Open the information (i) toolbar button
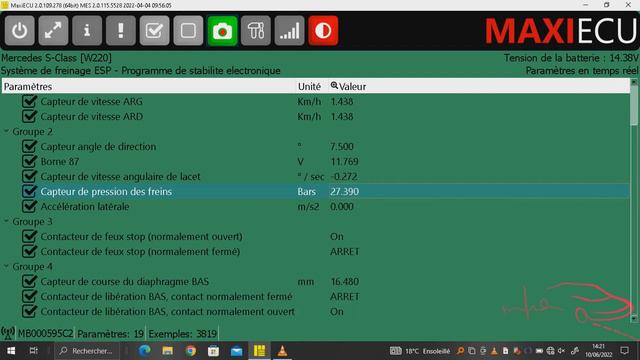This screenshot has width=640, height=360. [x=87, y=31]
